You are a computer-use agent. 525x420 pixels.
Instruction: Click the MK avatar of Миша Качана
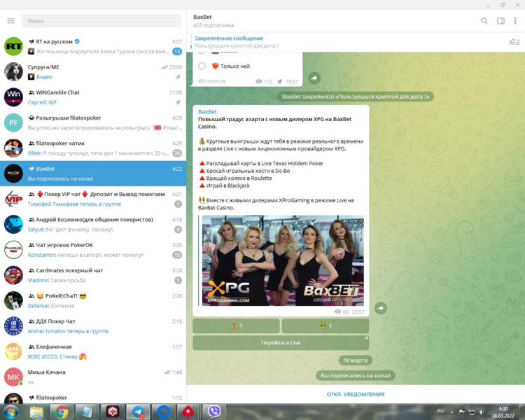point(13,377)
